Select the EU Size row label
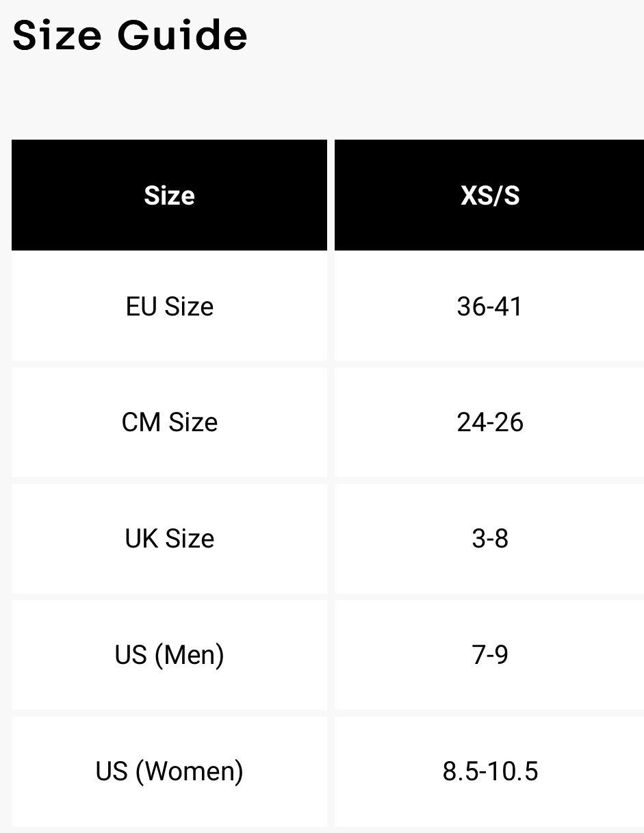This screenshot has width=644, height=833. (x=169, y=306)
